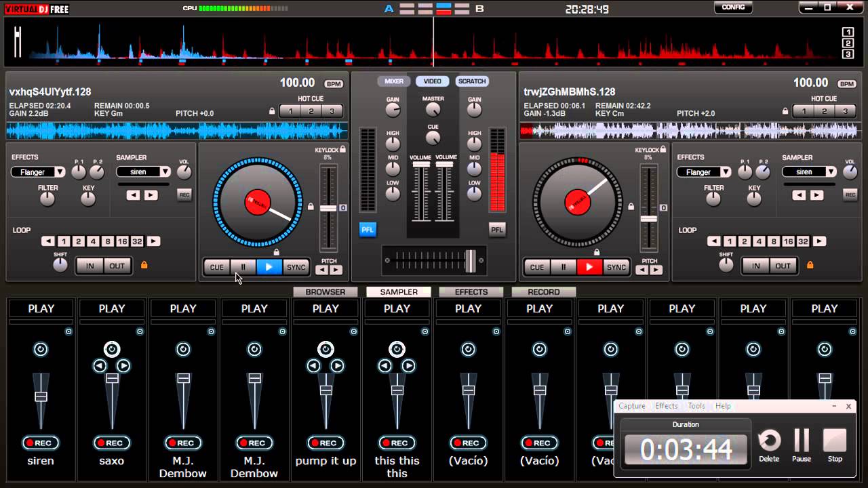Toggle loop mode icon on saxo sample
868x488 pixels.
coord(112,350)
